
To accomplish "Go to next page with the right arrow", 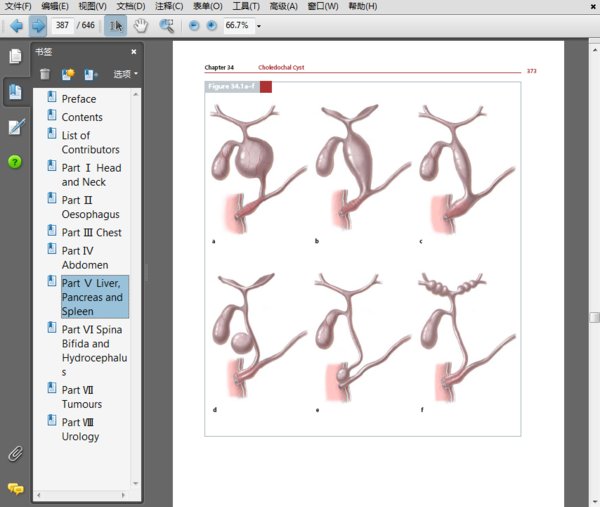I will click(x=37, y=25).
